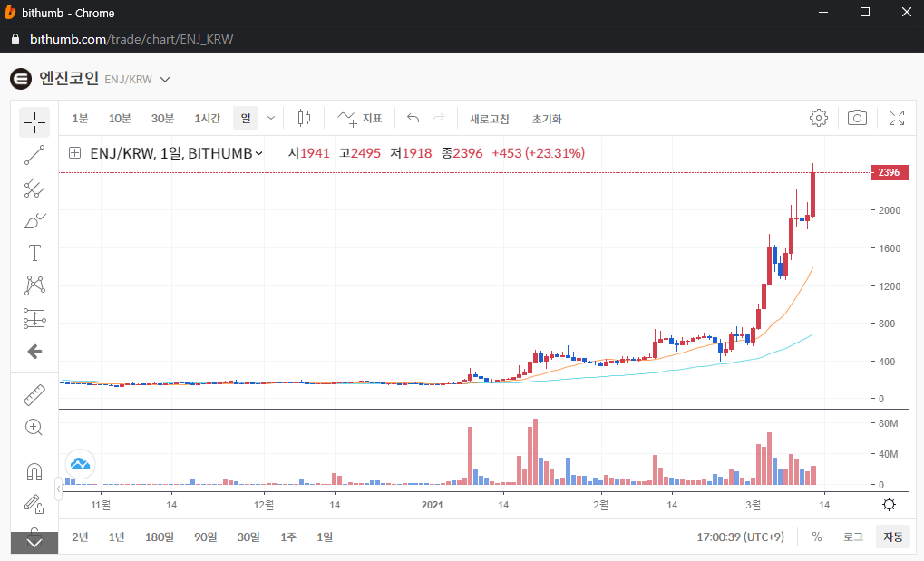Set date range to 1년
This screenshot has width=924, height=561.
[x=117, y=537]
